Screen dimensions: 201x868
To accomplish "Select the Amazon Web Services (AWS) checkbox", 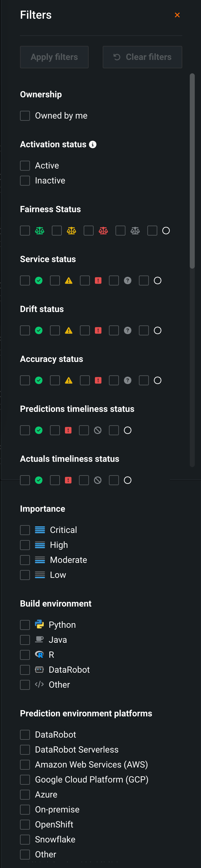I will click(25, 764).
